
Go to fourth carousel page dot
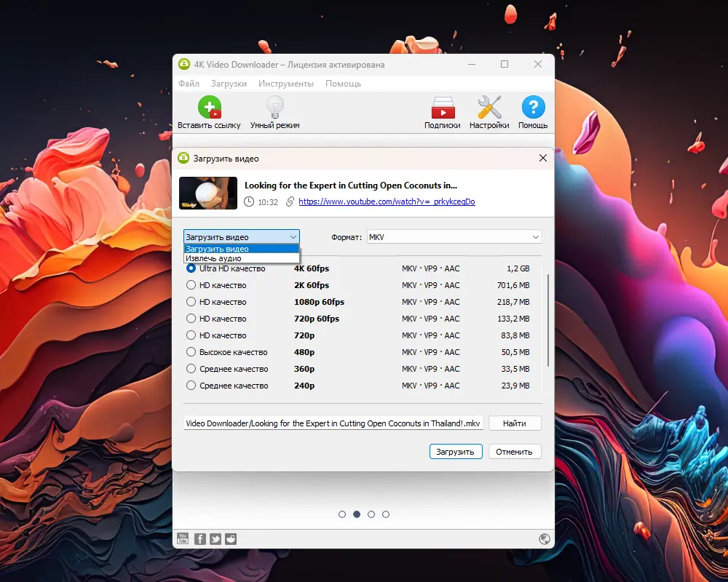tap(386, 514)
